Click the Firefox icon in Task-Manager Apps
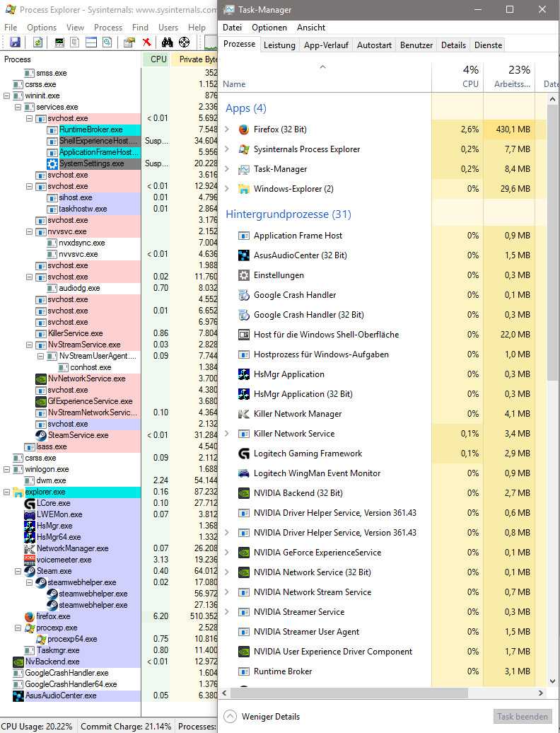 pos(243,129)
